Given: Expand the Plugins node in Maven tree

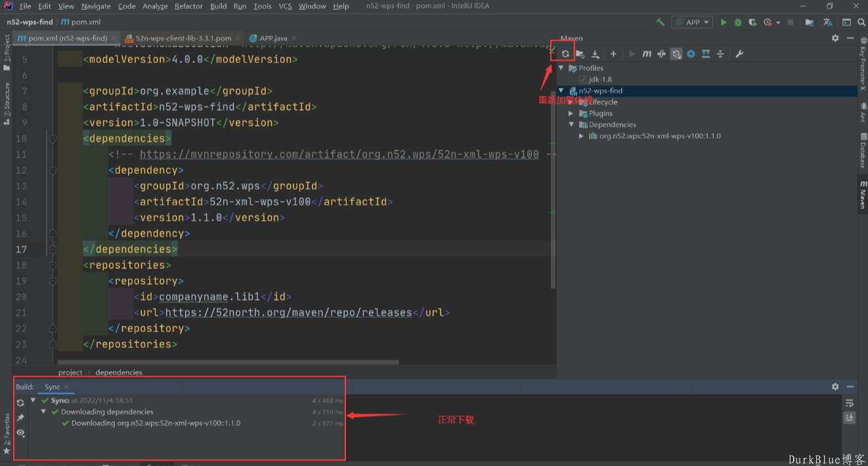Looking at the screenshot, I should coord(571,114).
